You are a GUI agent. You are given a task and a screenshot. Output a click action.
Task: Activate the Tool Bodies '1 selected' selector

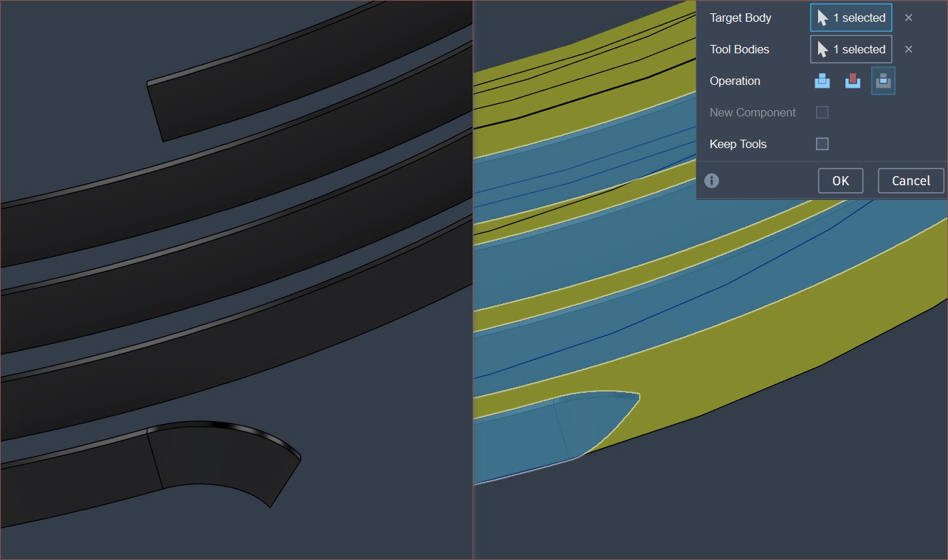click(851, 49)
